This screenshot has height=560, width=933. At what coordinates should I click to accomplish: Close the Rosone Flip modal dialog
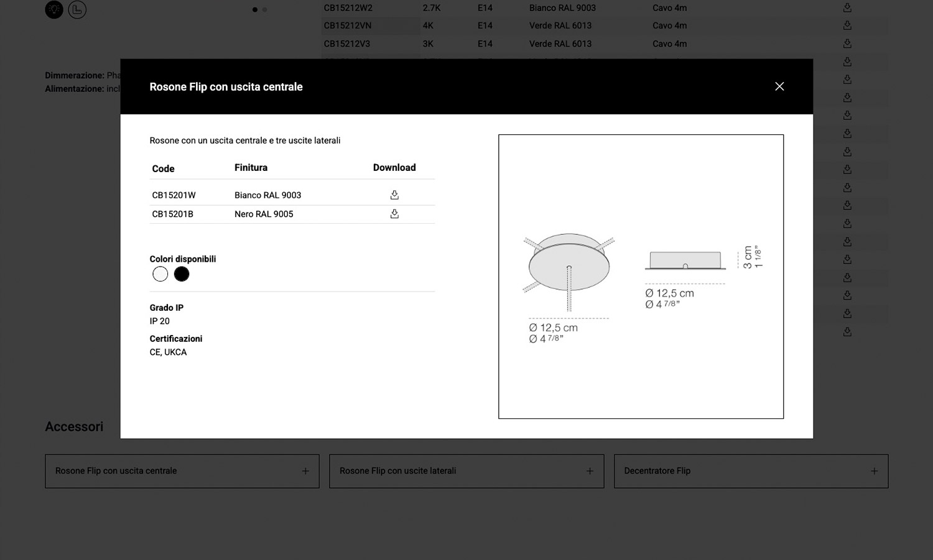pos(779,86)
